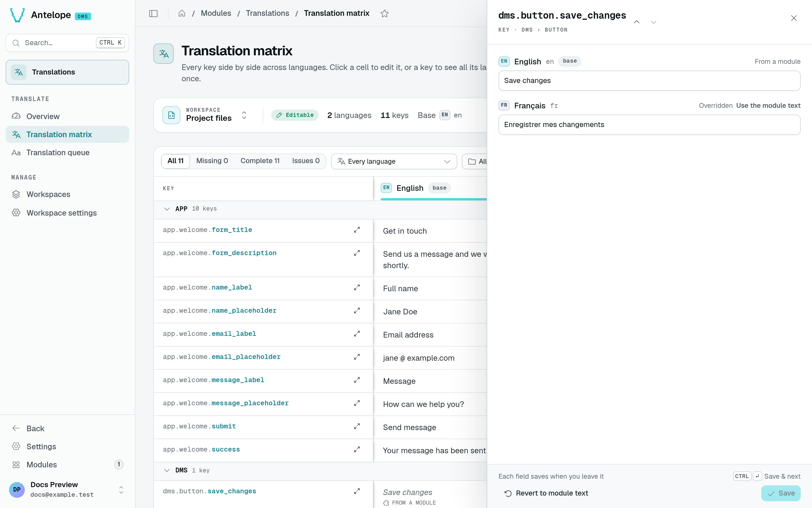
Task: Expand the dms.button.save_changes row
Action: (x=357, y=491)
